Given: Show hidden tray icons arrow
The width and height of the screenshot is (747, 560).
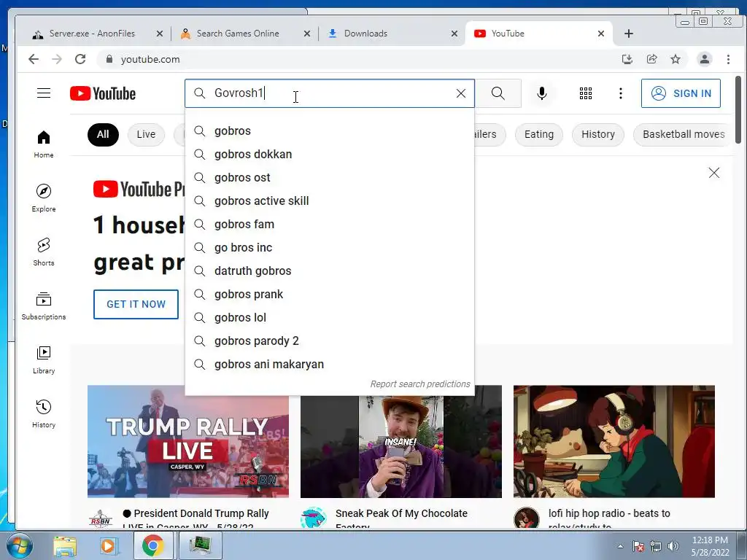Looking at the screenshot, I should 620,546.
